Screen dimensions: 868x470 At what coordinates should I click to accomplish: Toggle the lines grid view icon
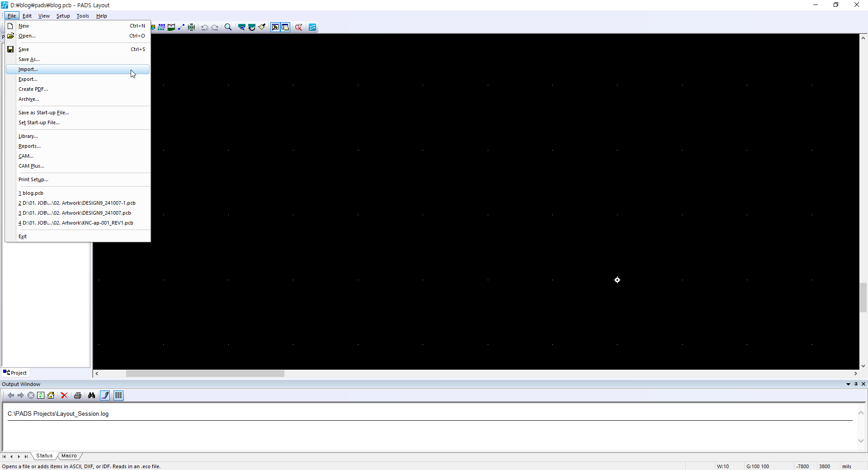tap(118, 395)
